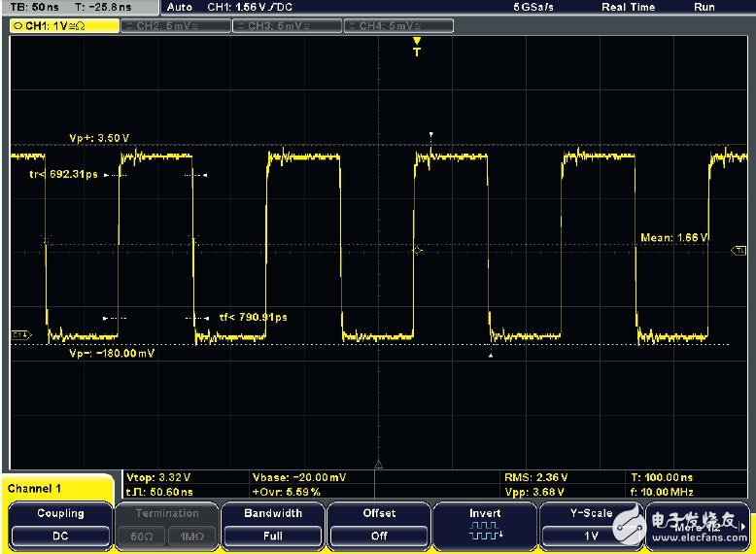Click the More 1/2 menu button
The width and height of the screenshot is (756, 554).
(x=698, y=528)
